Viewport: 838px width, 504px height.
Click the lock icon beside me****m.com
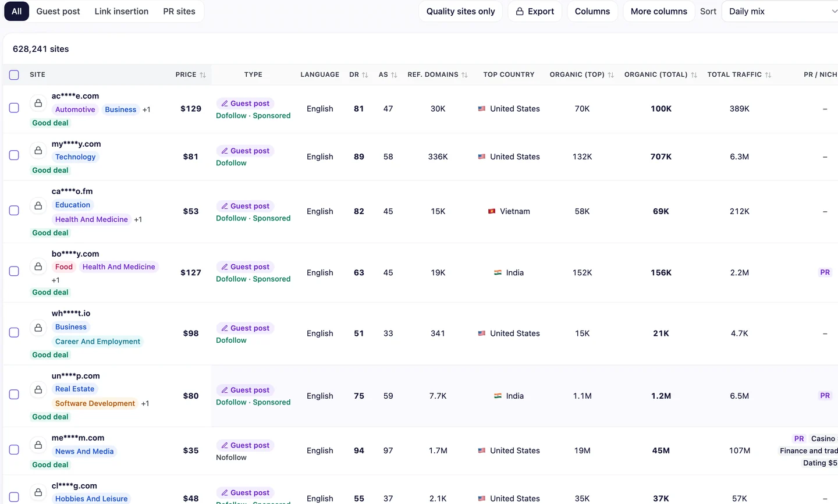point(38,445)
